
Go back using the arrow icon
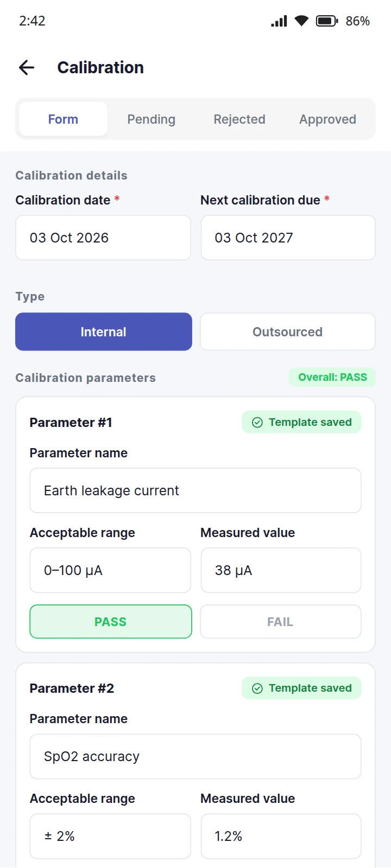point(27,67)
